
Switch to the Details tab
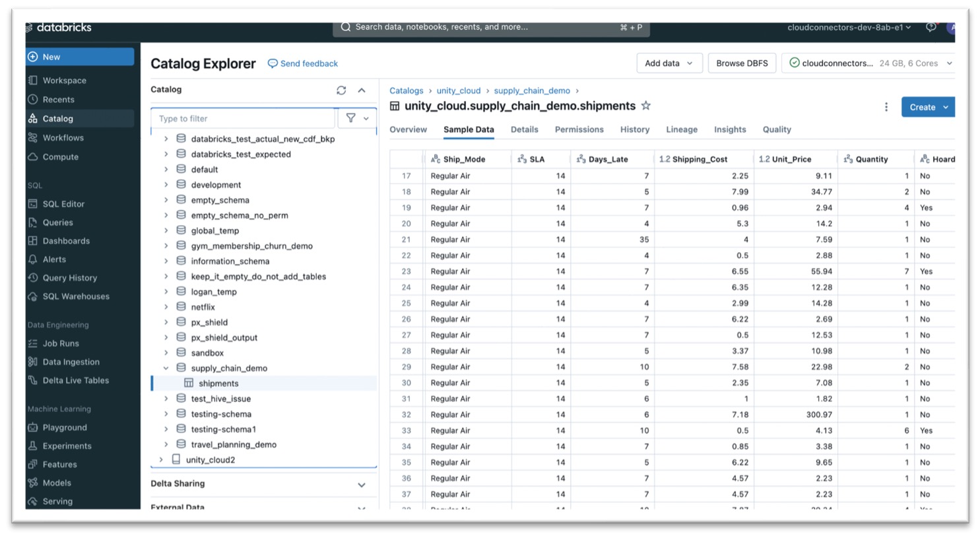pyautogui.click(x=525, y=129)
